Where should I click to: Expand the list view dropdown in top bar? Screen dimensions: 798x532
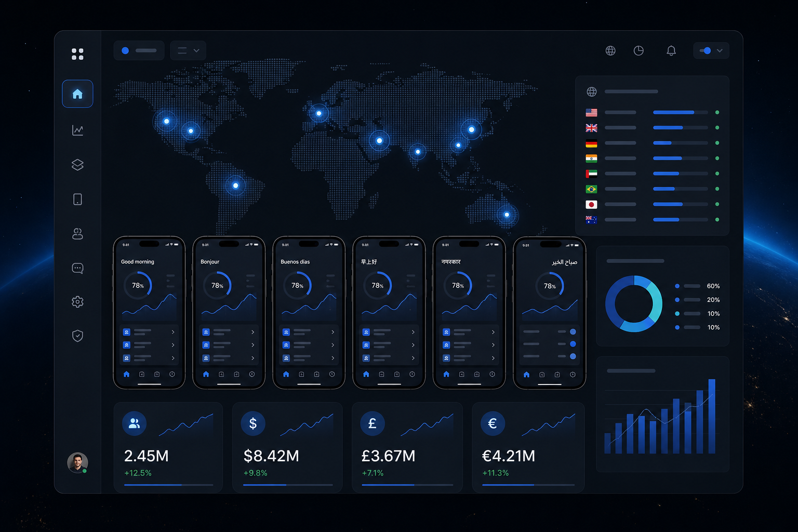(188, 50)
